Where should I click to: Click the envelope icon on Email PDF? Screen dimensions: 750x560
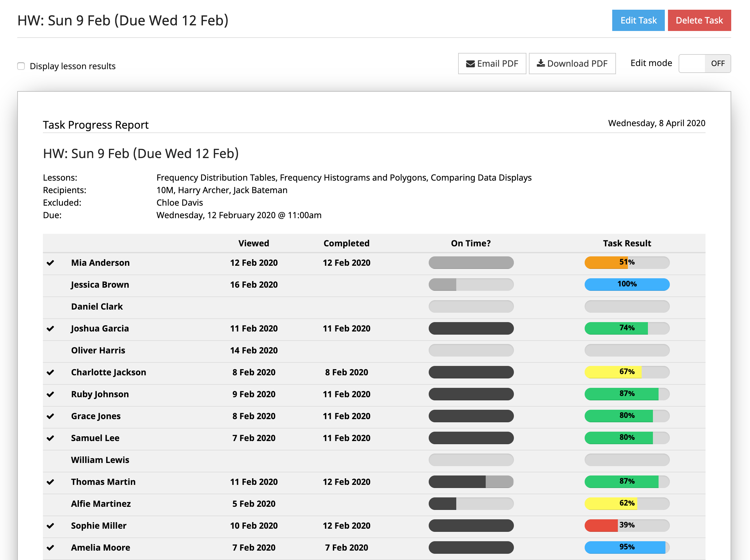(470, 64)
